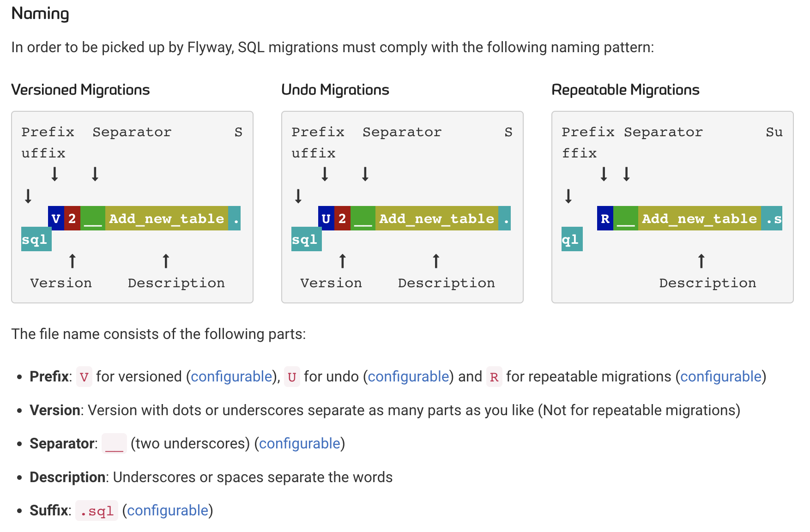Click the inline code 'R' in Prefix bullet
The width and height of the screenshot is (810, 532).
click(494, 377)
